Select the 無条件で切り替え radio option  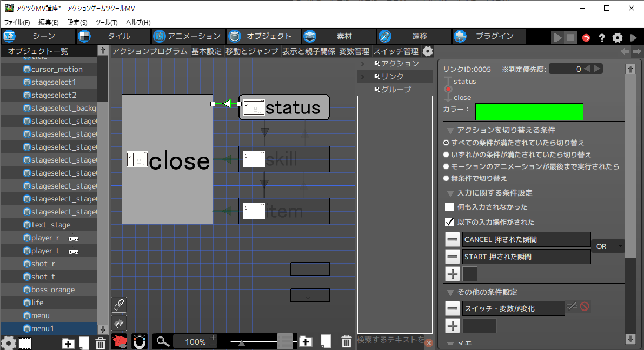click(x=446, y=178)
